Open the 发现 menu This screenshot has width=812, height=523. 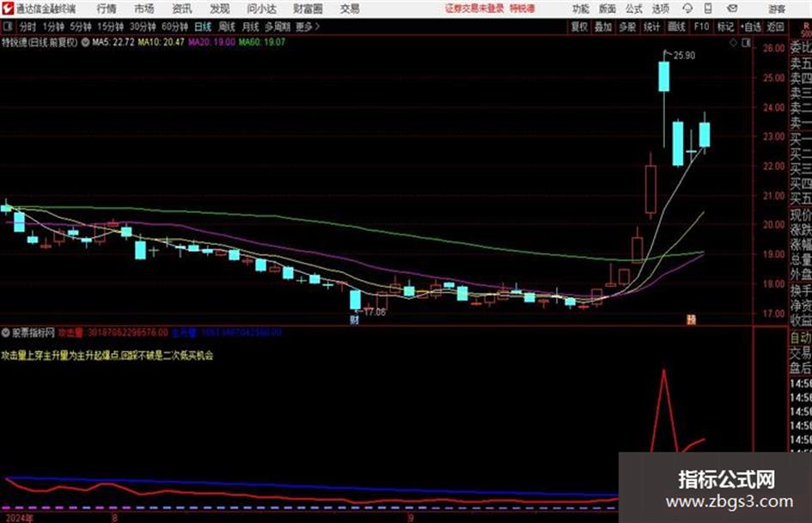point(219,9)
